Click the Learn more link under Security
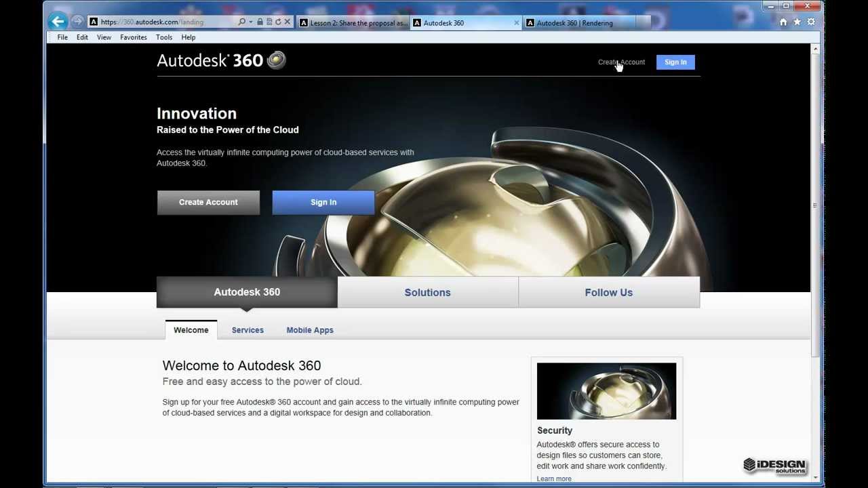The height and width of the screenshot is (488, 868). pos(554,479)
